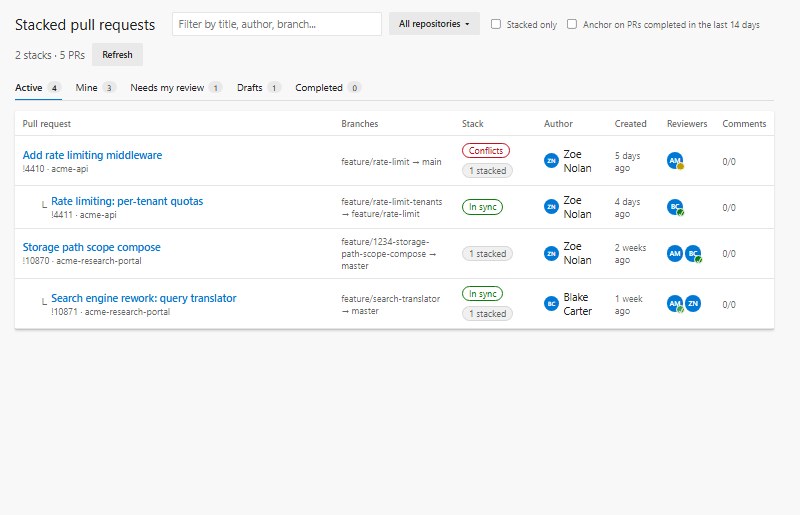Click !10870 · acme-research-portal subtitle
The width and height of the screenshot is (800, 515).
tap(82, 261)
